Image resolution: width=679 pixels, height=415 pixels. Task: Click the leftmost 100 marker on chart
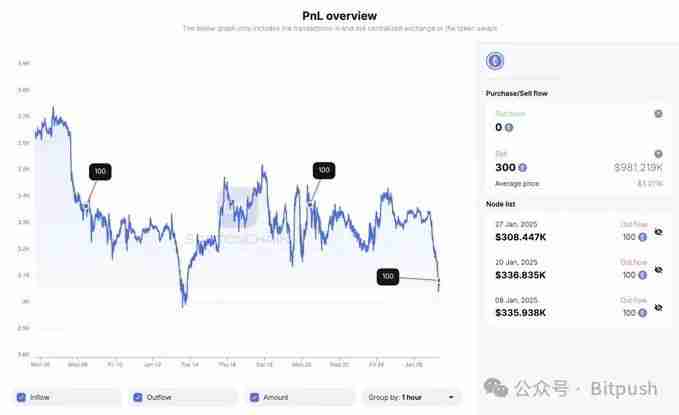click(x=100, y=171)
